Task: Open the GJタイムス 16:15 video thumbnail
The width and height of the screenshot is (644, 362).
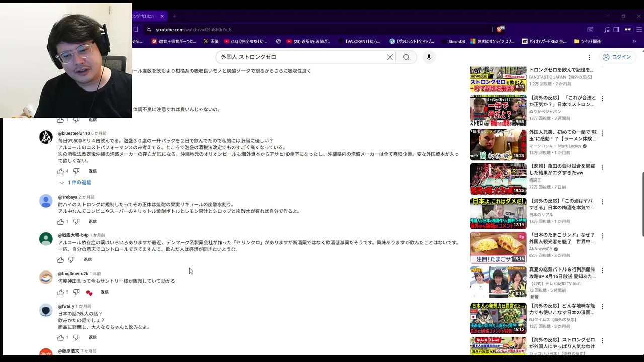Action: 498,318
